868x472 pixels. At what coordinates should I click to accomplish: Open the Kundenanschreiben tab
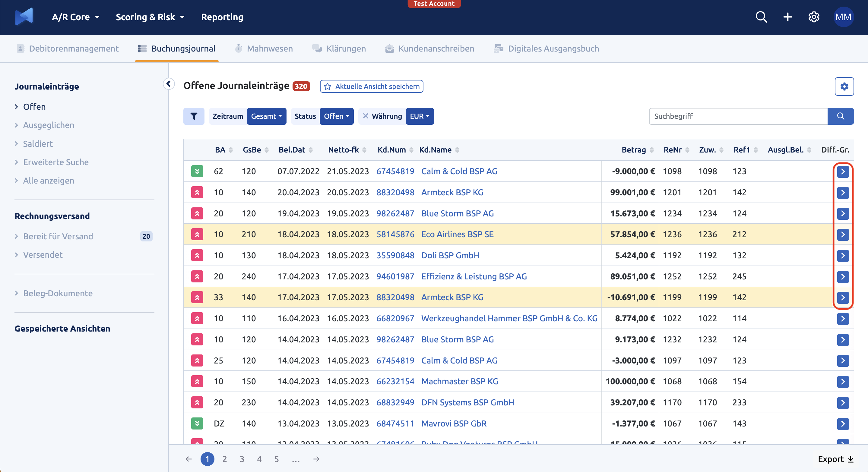click(429, 49)
